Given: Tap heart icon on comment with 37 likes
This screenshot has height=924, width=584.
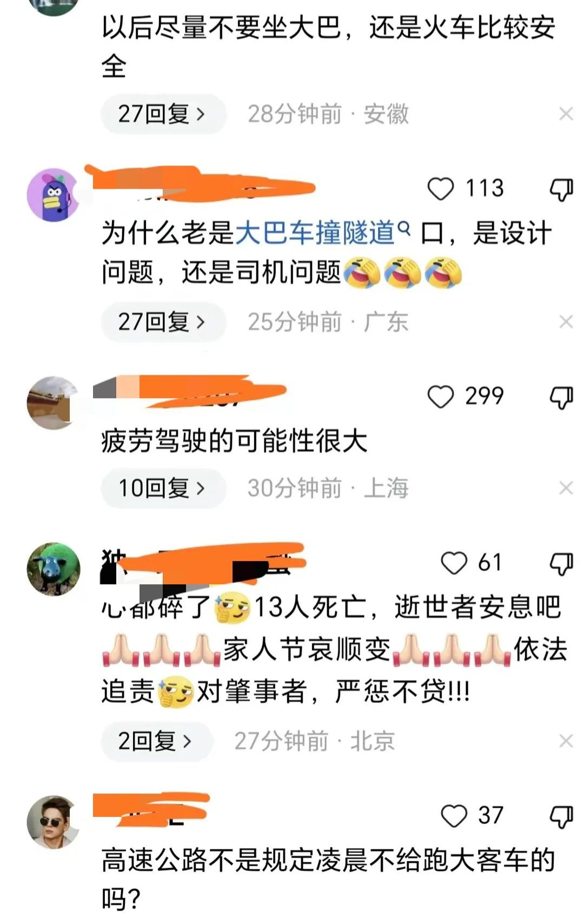Looking at the screenshot, I should (x=454, y=816).
